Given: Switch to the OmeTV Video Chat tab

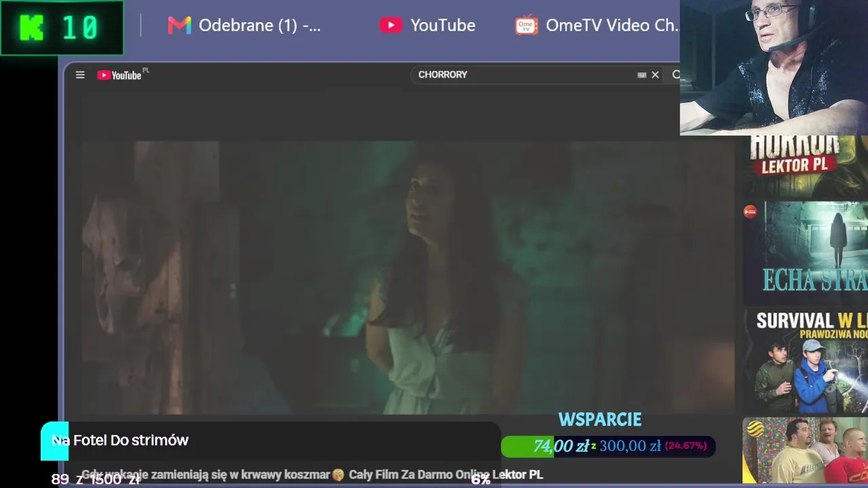Looking at the screenshot, I should pos(597,26).
